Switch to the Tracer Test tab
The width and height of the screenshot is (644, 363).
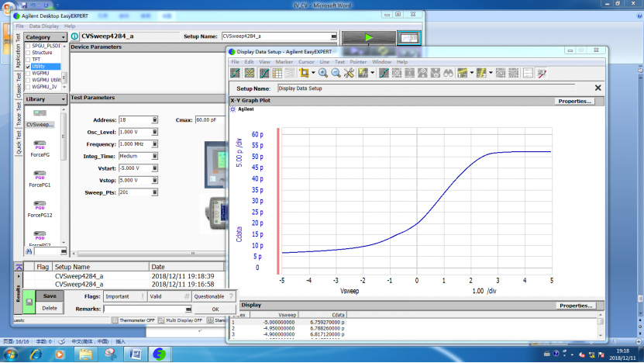[x=19, y=114]
